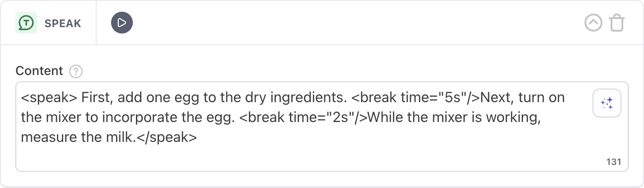Viewport: 644px width, 188px height.
Task: Click the 131 character count indicator
Action: coord(614,162)
